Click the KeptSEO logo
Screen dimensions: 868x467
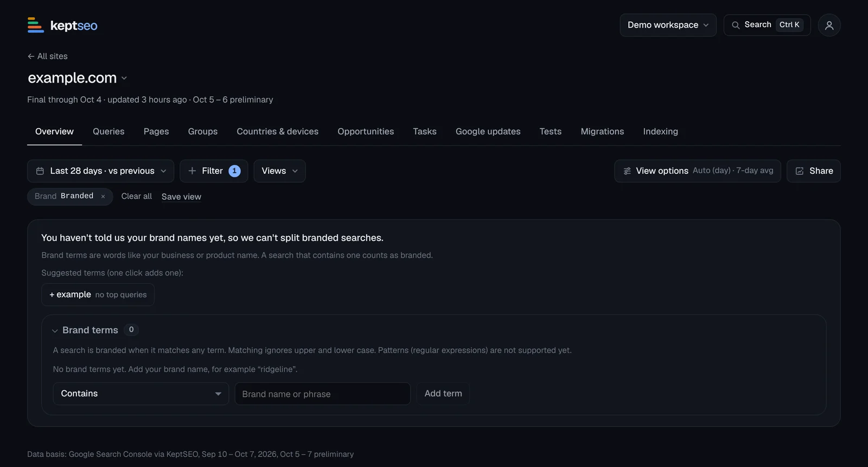click(62, 25)
